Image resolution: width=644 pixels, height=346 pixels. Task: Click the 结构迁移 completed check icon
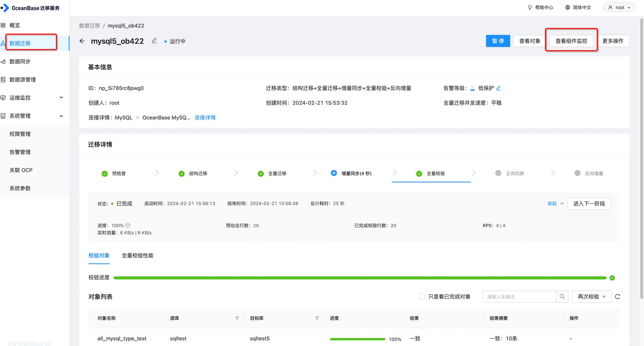tap(181, 174)
